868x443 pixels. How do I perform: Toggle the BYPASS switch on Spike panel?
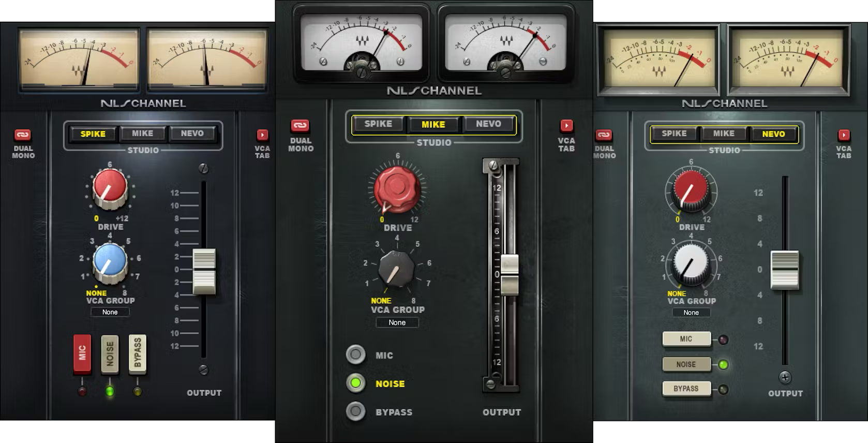coord(138,354)
